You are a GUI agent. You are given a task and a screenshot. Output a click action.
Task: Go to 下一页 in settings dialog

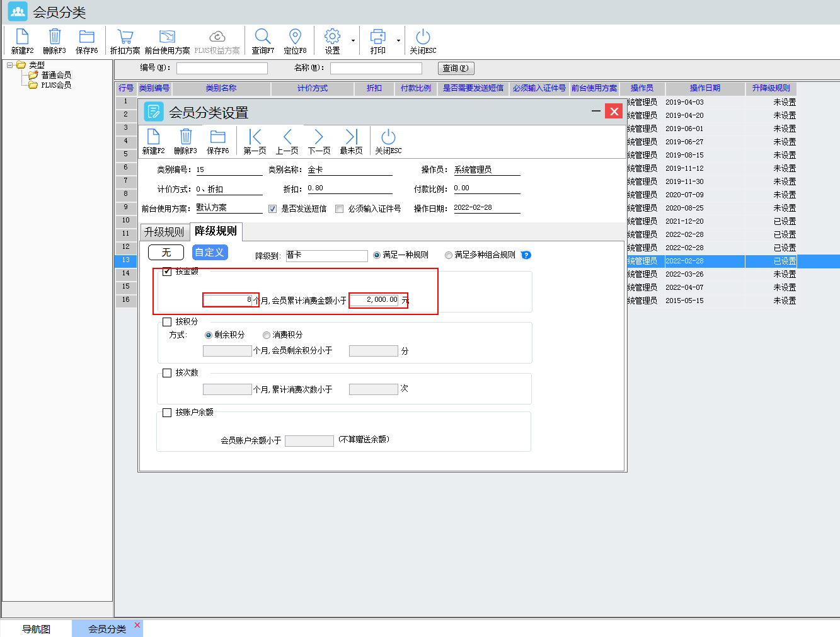[x=319, y=137]
